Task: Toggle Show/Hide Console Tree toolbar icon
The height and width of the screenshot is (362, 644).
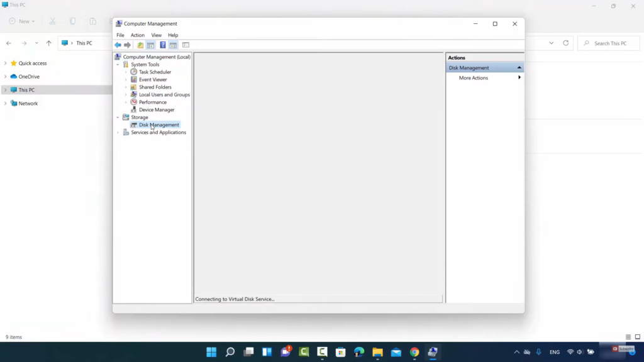Action: click(150, 45)
